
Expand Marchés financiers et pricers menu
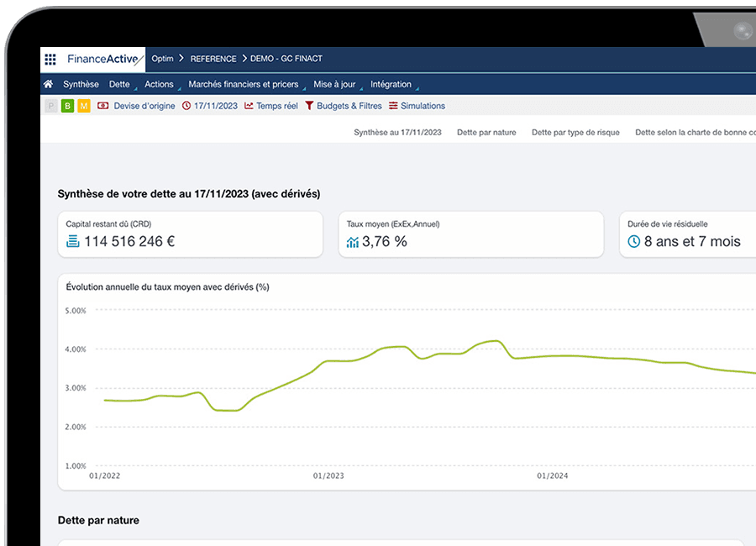point(243,85)
